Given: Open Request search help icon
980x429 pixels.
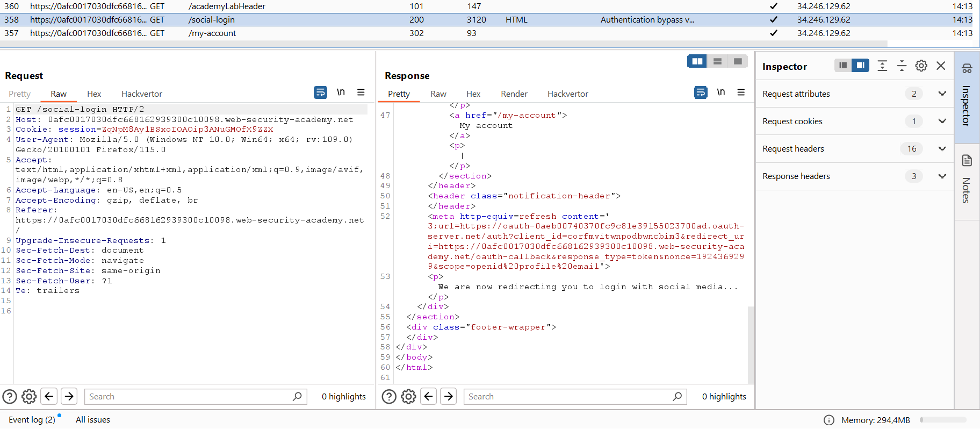Looking at the screenshot, I should click(x=10, y=397).
